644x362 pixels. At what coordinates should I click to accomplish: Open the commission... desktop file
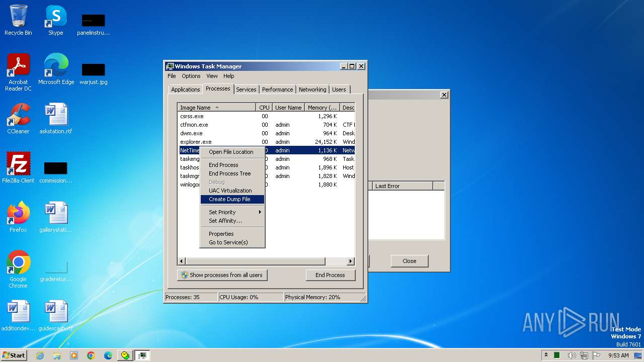tap(56, 172)
